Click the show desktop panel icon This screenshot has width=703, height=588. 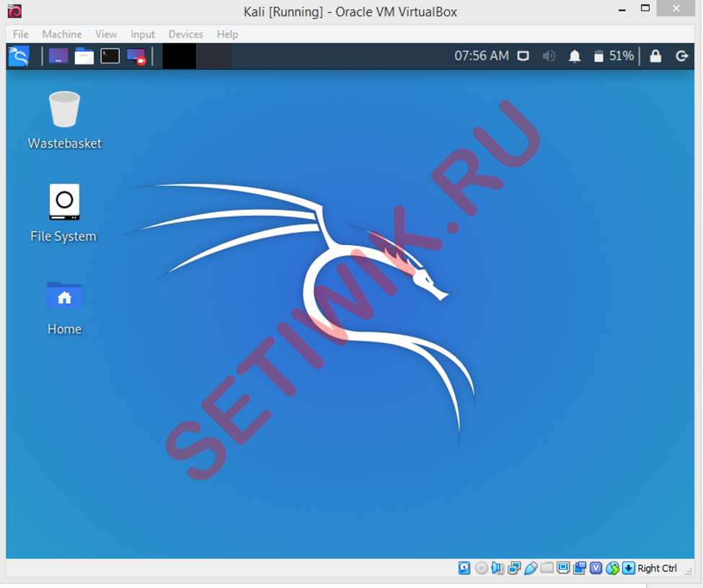click(58, 56)
